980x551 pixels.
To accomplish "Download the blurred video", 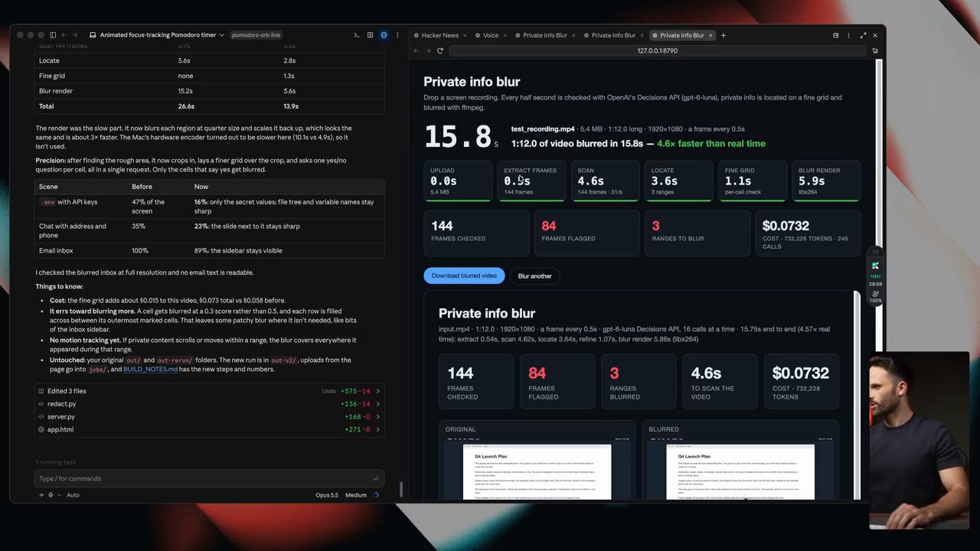I will point(464,275).
